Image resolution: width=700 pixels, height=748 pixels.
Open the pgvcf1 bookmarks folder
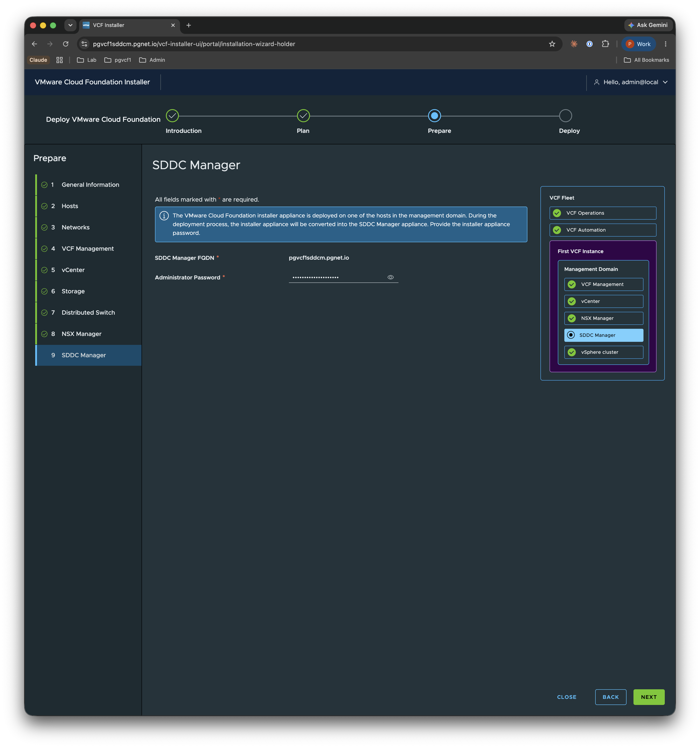[x=118, y=60]
